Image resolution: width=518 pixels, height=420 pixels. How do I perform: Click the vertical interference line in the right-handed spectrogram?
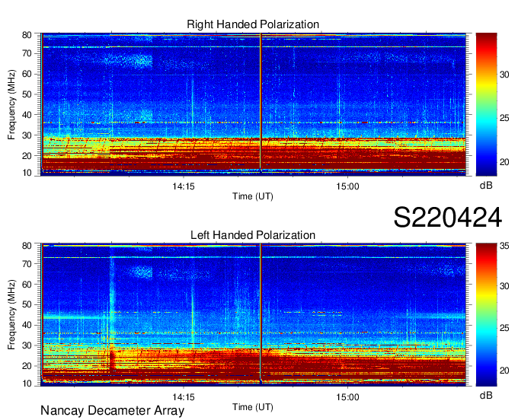tap(261, 104)
